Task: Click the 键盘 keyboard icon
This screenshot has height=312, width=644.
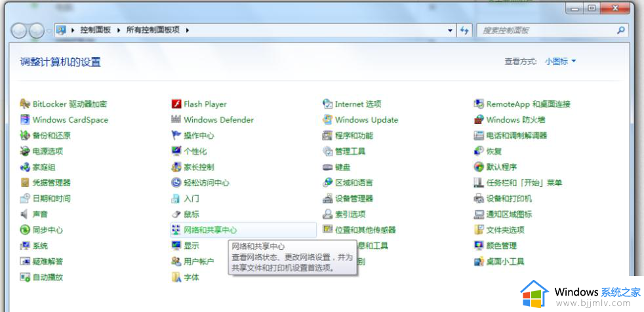Action: pyautogui.click(x=328, y=167)
